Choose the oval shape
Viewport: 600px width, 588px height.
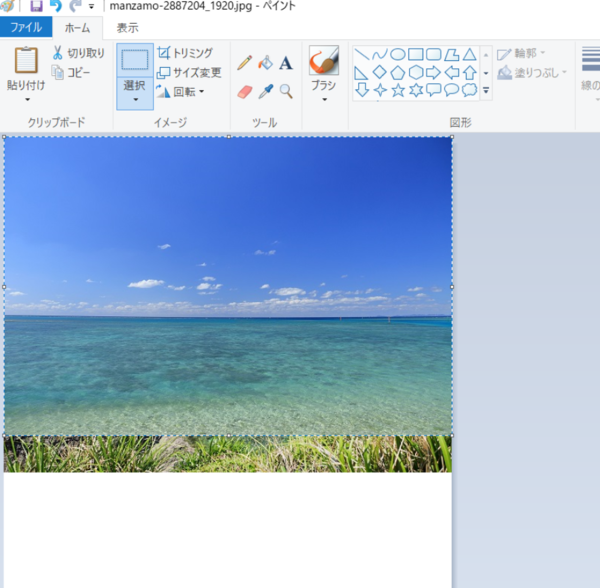coord(398,54)
